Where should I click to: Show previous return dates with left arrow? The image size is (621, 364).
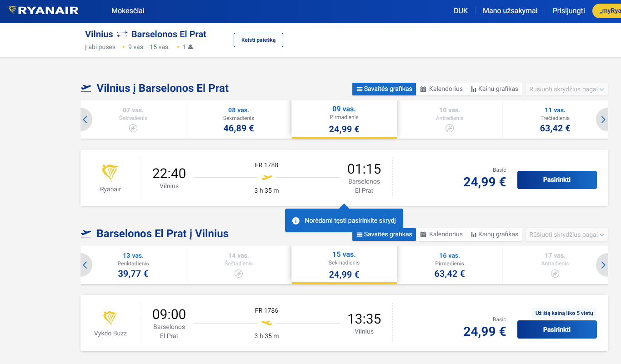click(x=85, y=265)
